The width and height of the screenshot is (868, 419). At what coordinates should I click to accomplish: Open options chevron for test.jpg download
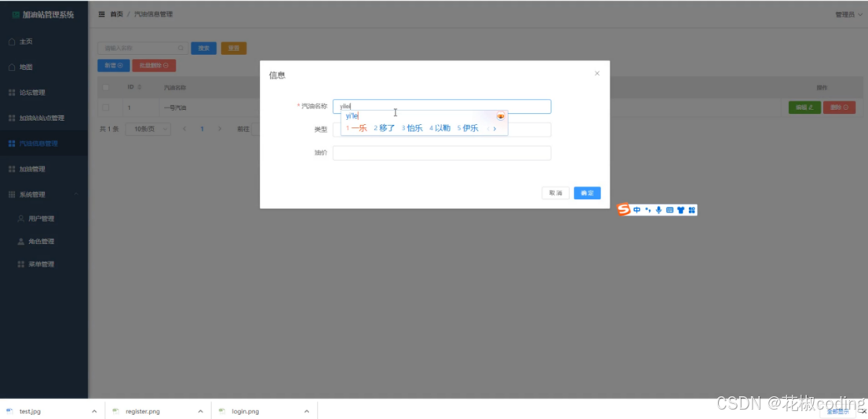coord(94,411)
